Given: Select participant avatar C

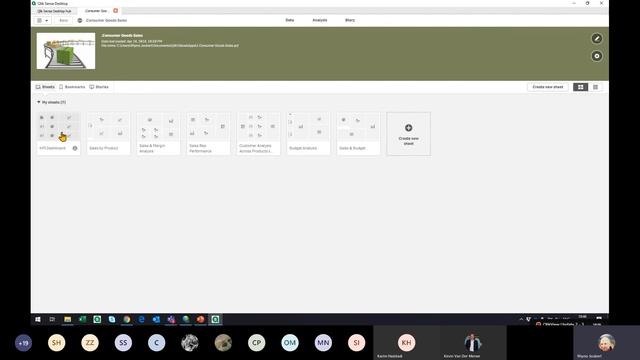Looking at the screenshot, I should pyautogui.click(x=157, y=343).
